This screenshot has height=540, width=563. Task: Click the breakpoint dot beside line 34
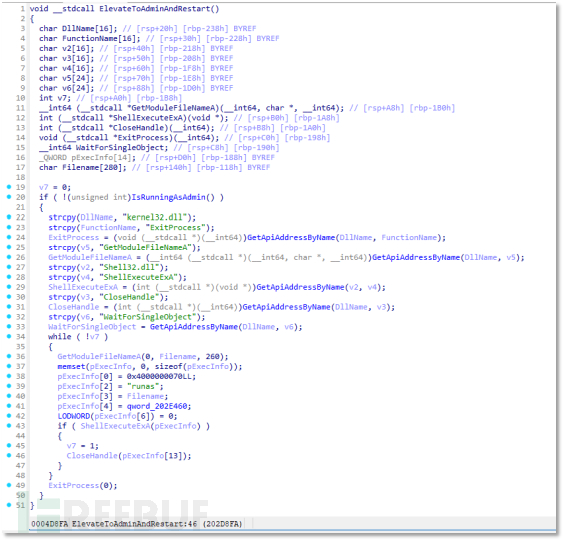point(9,336)
